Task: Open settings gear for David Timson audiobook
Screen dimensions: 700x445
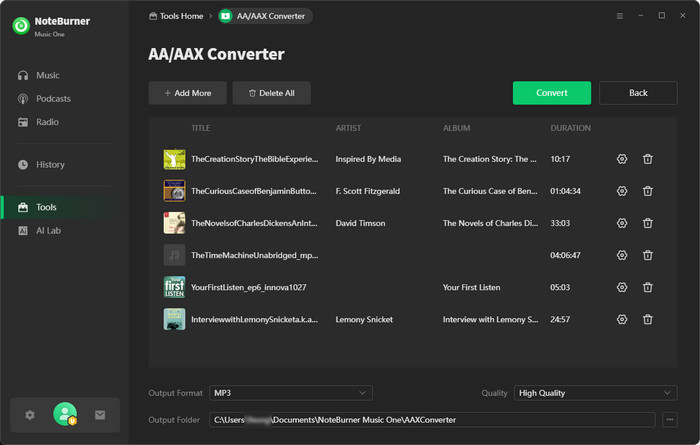Action: [622, 223]
